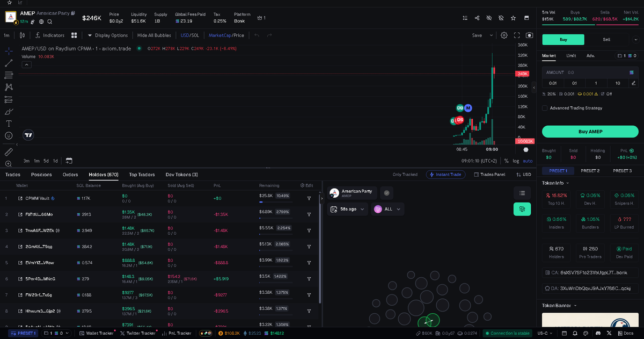This screenshot has height=339, width=644.
Task: Select the Limit order tab
Action: coord(571,55)
